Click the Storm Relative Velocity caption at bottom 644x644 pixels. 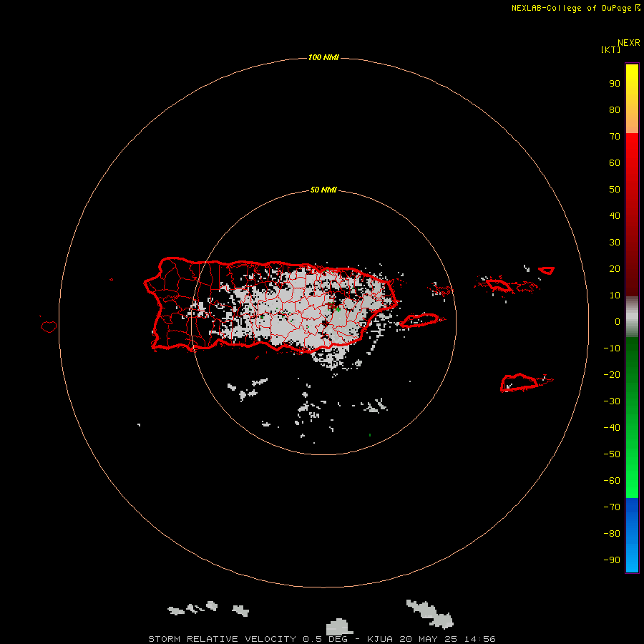(321, 639)
